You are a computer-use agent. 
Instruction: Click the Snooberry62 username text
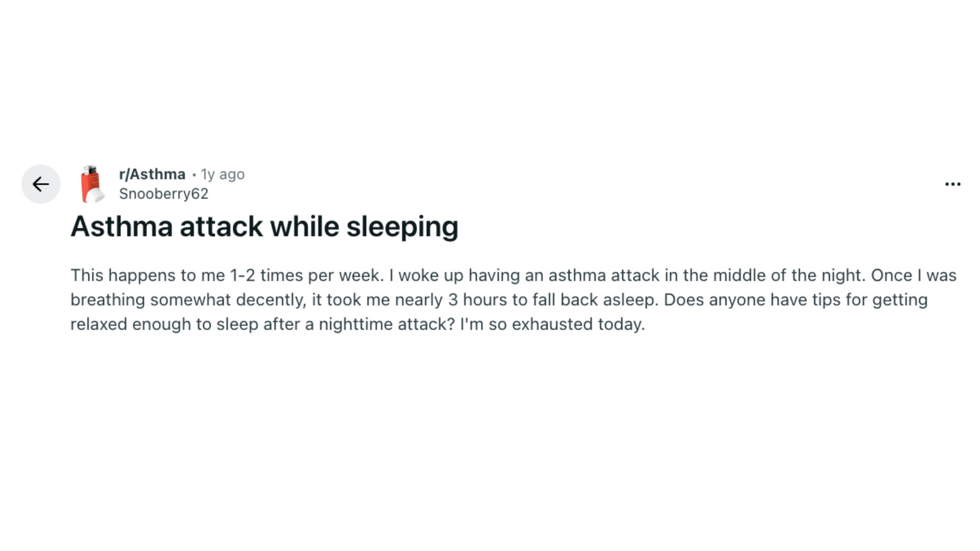click(x=164, y=193)
